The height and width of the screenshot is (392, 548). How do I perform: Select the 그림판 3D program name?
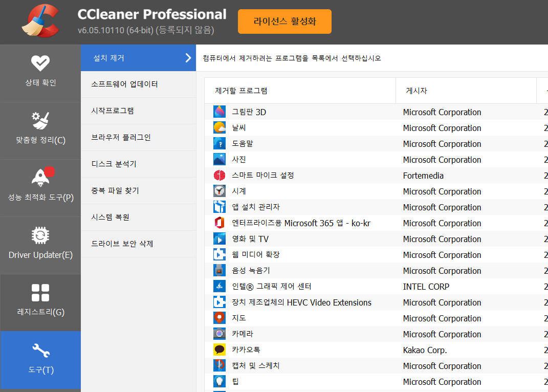pos(249,112)
